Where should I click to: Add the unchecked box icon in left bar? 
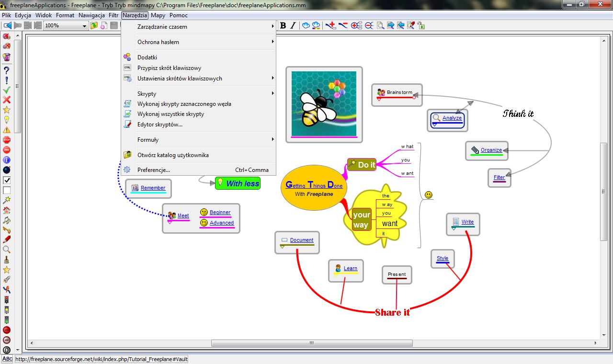(x=7, y=190)
